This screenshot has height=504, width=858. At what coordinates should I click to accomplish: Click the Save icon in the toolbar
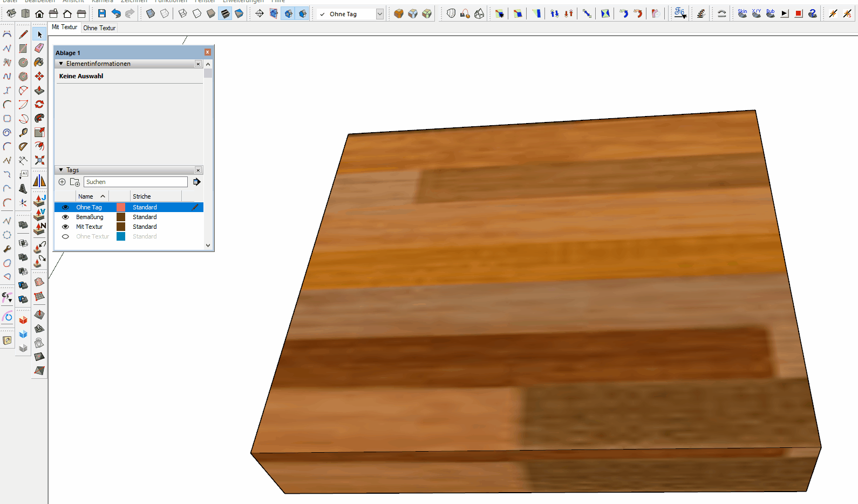pos(101,13)
